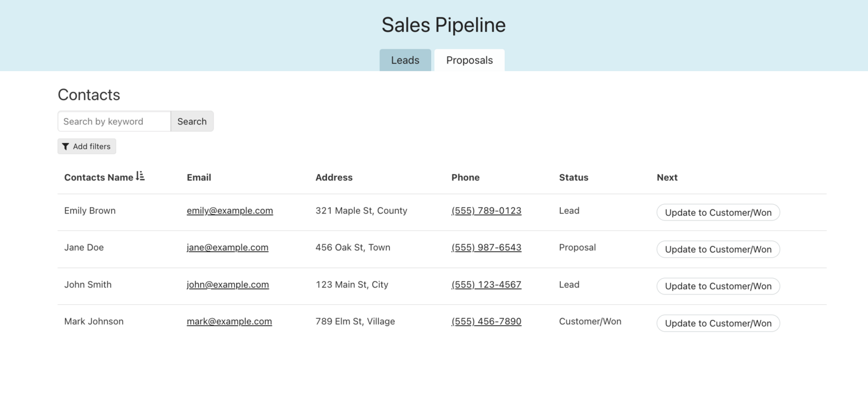Click Mark Johnson's phone number link
This screenshot has height=398, width=868.
point(486,321)
